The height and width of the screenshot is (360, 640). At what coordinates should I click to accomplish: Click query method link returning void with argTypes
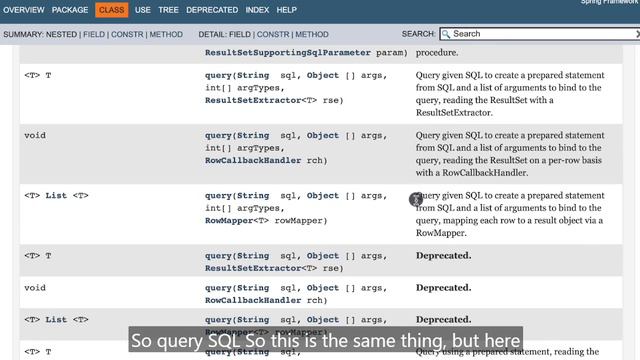click(x=218, y=136)
